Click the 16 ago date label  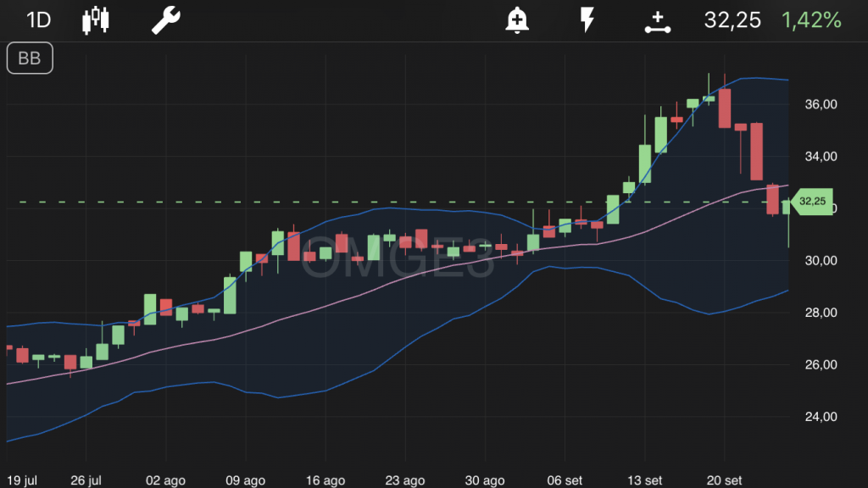click(325, 480)
